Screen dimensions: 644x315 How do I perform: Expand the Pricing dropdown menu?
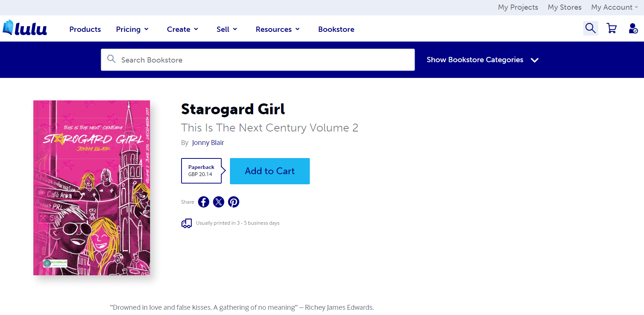pos(132,29)
